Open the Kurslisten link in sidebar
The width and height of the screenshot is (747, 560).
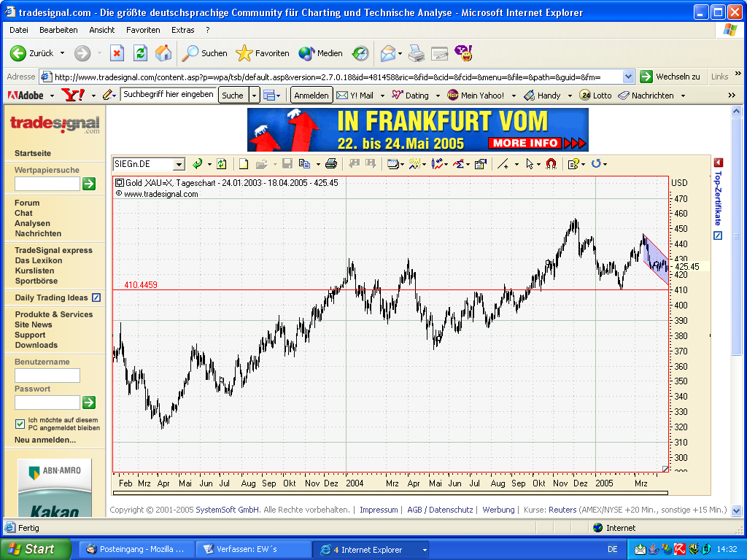(x=35, y=271)
